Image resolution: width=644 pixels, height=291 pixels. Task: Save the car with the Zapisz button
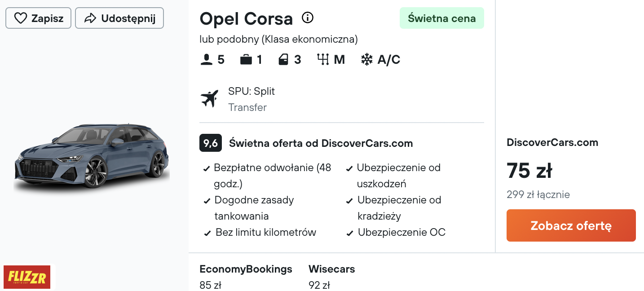[38, 18]
